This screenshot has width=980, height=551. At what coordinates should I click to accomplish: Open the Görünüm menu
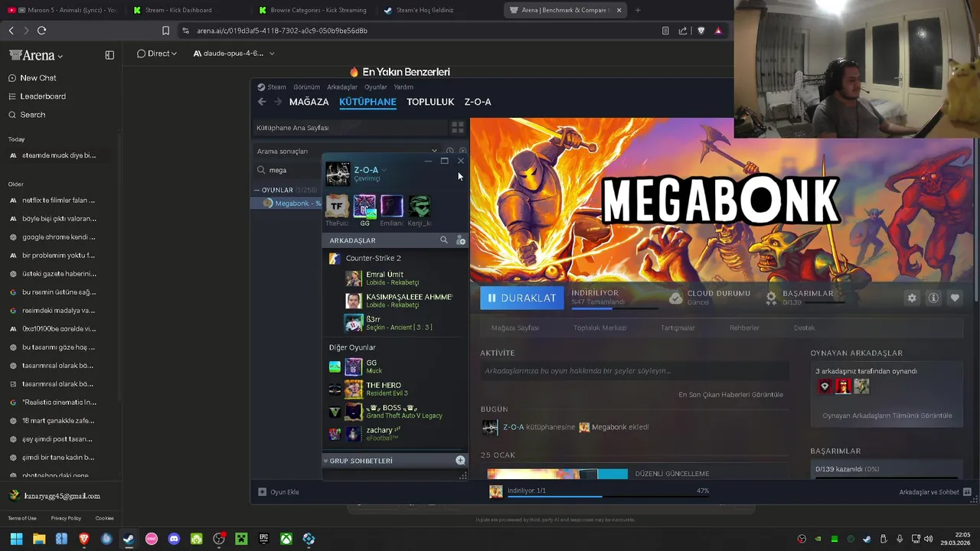pyautogui.click(x=306, y=87)
